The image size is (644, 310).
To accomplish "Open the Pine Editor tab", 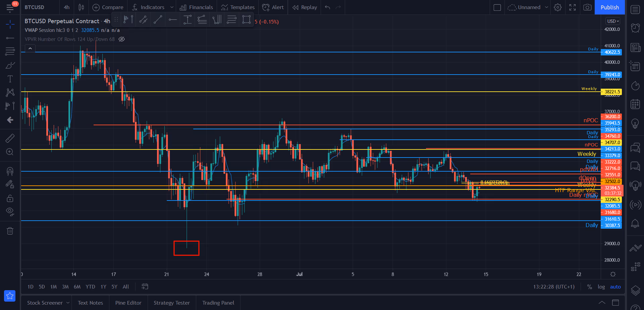I will click(x=128, y=303).
